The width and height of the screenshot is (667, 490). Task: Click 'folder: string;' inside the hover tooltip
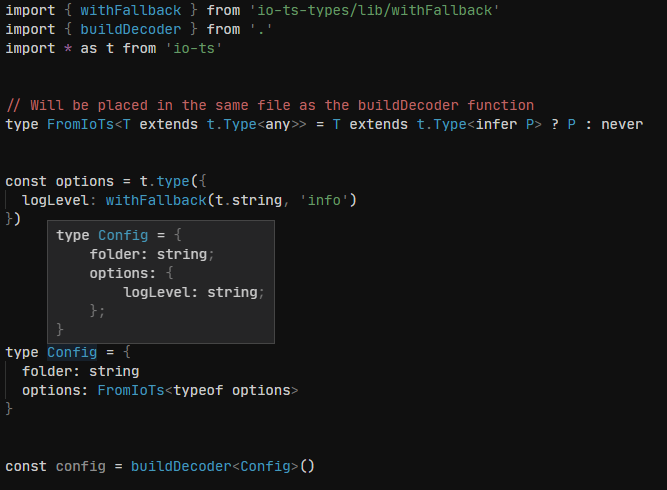(x=152, y=254)
